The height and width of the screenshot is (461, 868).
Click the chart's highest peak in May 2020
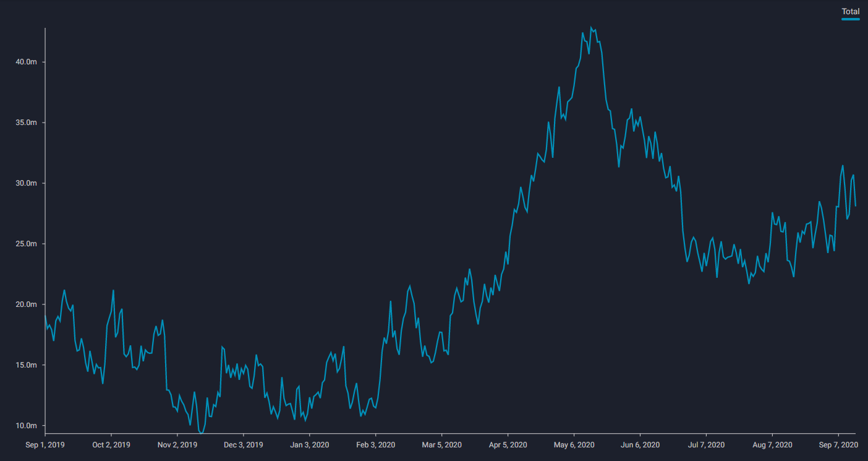(x=591, y=28)
